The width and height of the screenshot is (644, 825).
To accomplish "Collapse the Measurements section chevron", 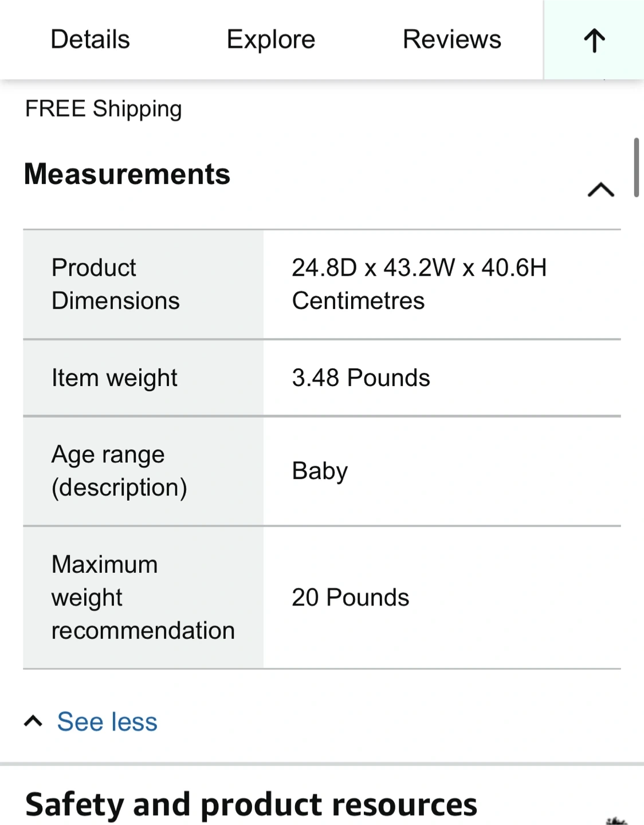I will 600,190.
